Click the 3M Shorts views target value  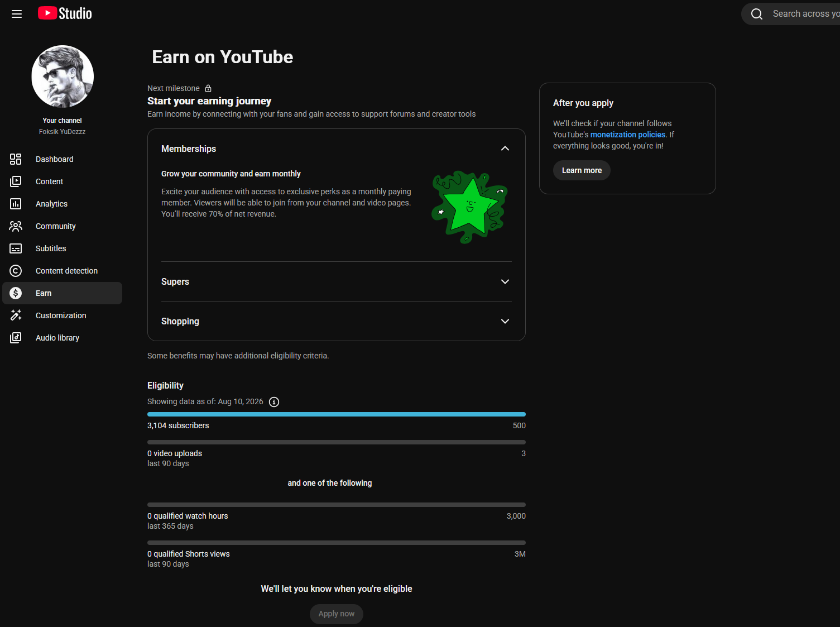pos(520,554)
